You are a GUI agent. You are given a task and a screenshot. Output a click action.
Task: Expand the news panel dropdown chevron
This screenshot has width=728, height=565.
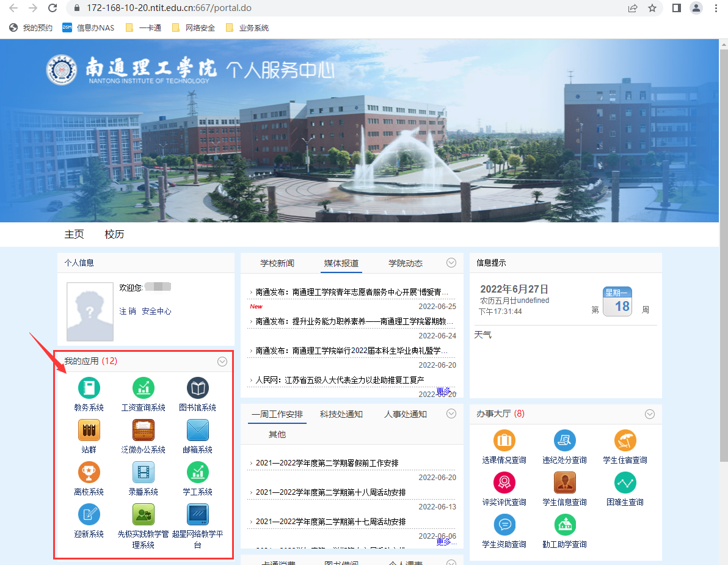point(451,263)
